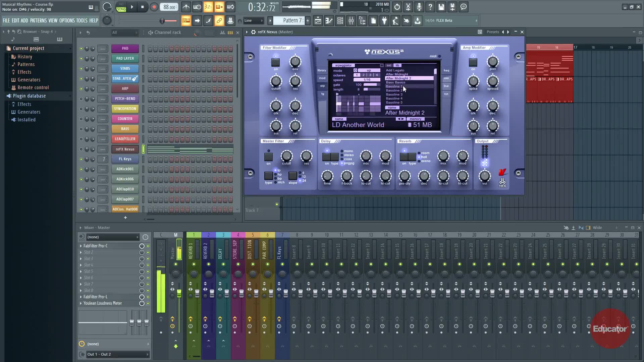Open the undo history icon

point(397,7)
